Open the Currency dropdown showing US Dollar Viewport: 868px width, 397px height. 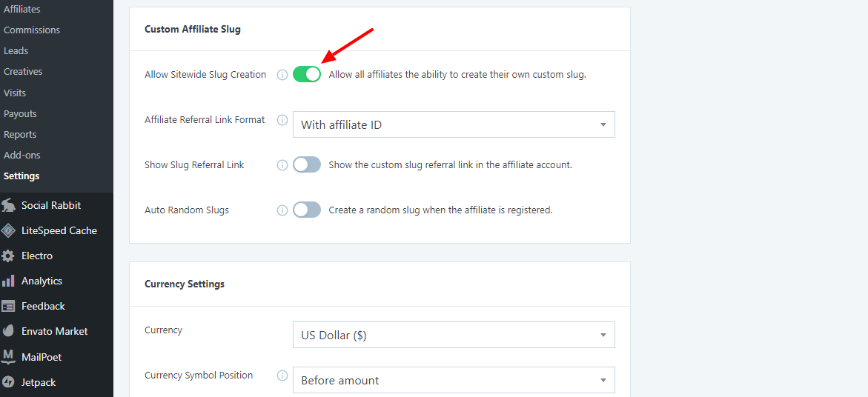click(454, 335)
